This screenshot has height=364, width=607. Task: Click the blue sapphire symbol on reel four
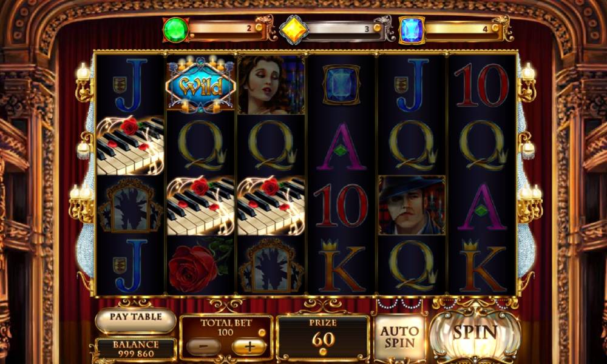coord(341,84)
